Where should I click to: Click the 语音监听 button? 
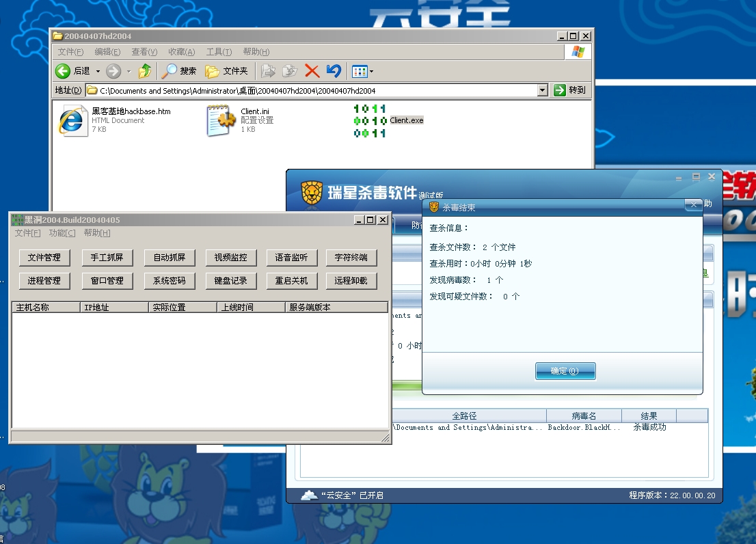coord(292,257)
